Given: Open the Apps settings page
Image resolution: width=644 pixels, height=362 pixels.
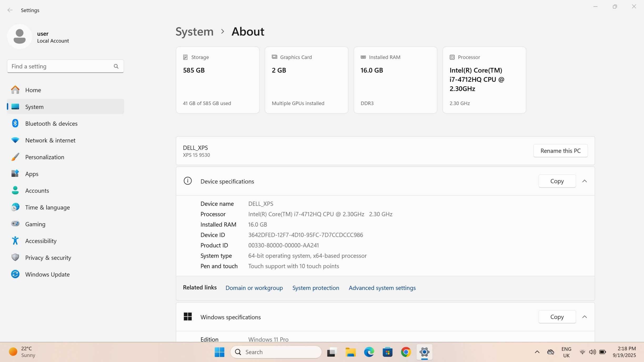Looking at the screenshot, I should click(65, 174).
